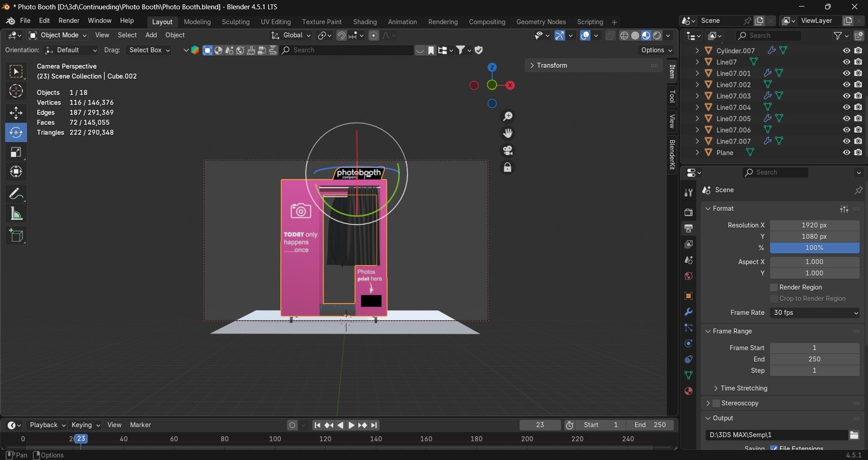Click the output folder browse icon
868x460 pixels.
coord(854,435)
